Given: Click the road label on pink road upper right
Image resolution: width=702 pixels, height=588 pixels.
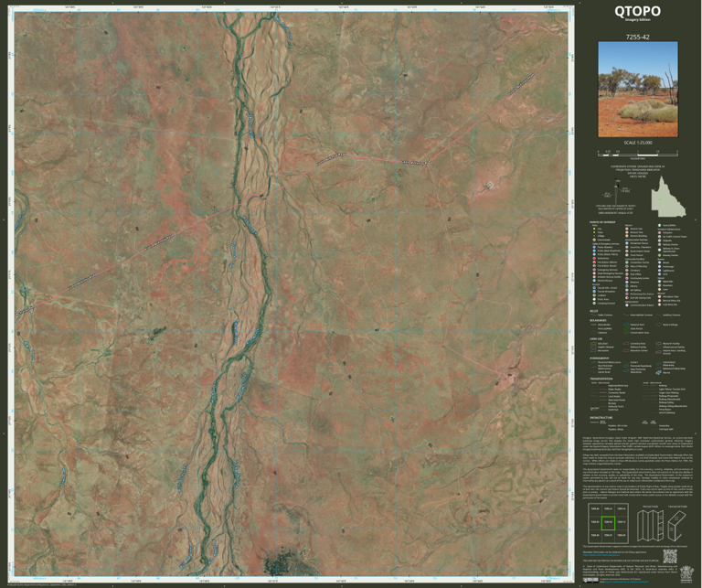Looking at the screenshot, I should coord(522,84).
